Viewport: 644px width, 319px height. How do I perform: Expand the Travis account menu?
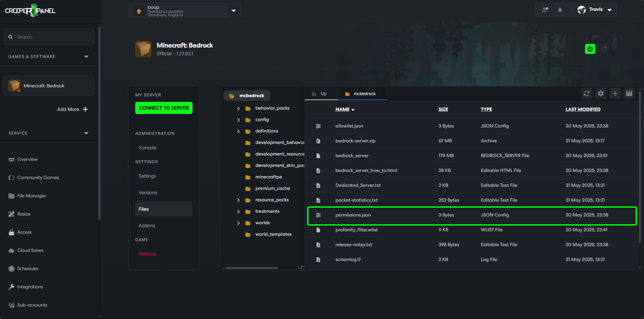click(609, 10)
